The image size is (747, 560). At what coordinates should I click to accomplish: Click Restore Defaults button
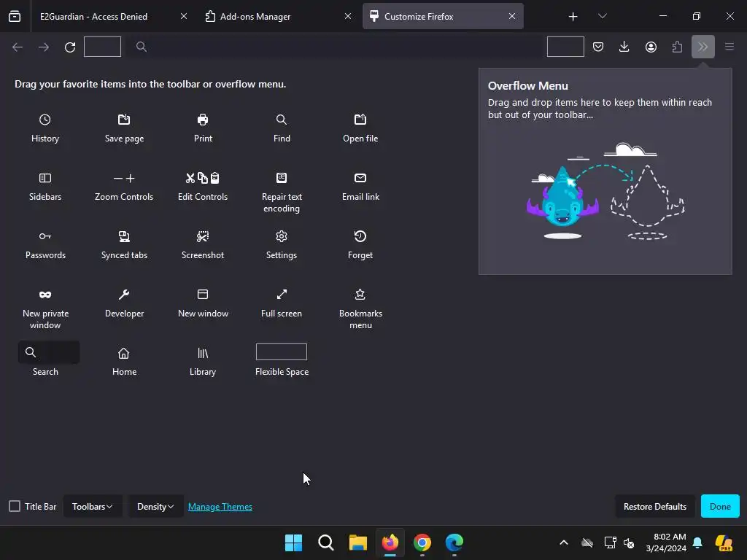tap(655, 506)
